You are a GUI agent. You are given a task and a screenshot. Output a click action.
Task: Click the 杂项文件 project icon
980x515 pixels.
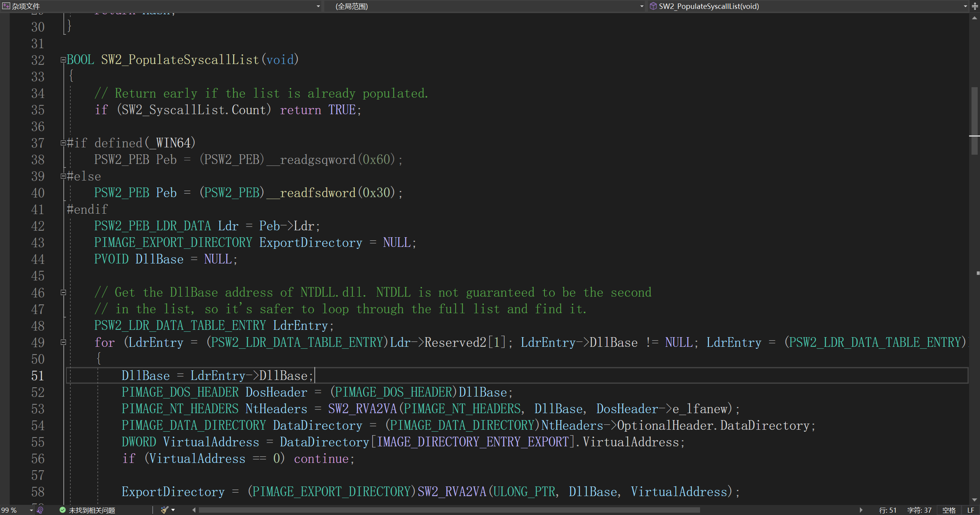6,6
